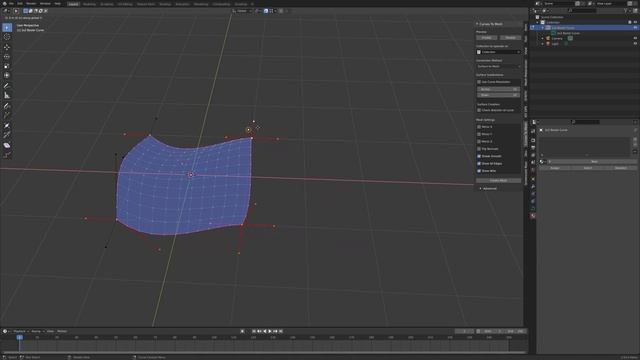Expand the Camera item in outliner
Screen dimensions: 640x360
click(543, 38)
